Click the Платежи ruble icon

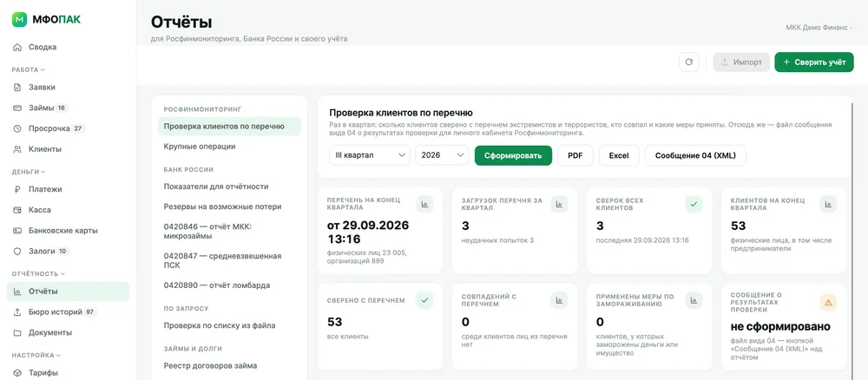point(17,189)
